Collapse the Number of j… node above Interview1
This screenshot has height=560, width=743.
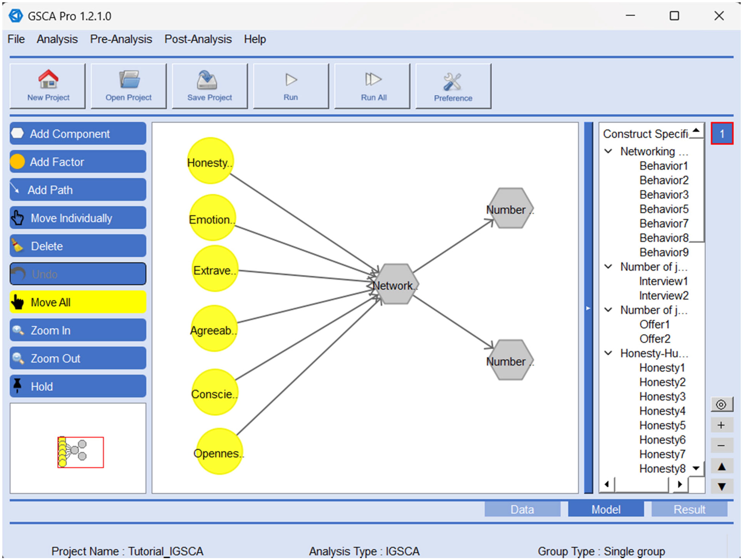[608, 267]
